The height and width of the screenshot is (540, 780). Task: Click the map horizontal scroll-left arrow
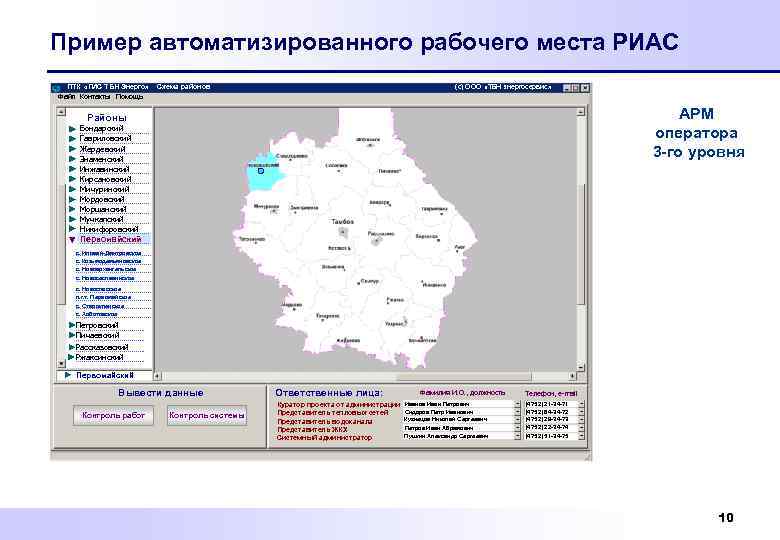point(158,376)
